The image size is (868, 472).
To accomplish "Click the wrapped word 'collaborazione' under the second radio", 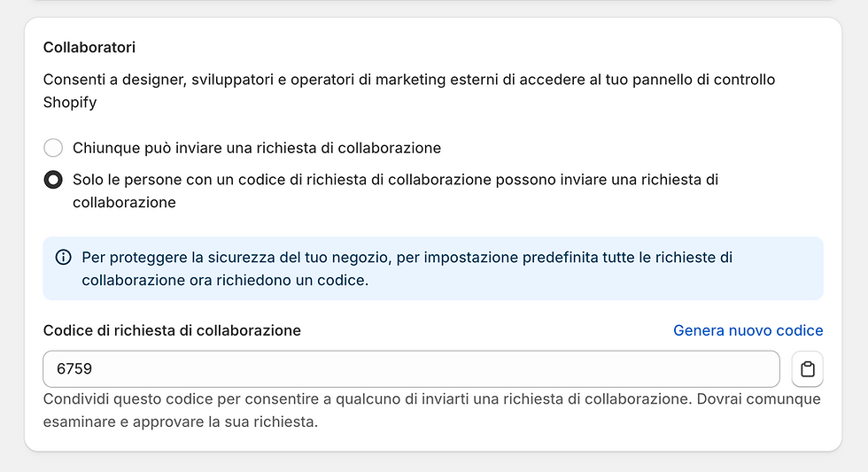I will pyautogui.click(x=124, y=203).
